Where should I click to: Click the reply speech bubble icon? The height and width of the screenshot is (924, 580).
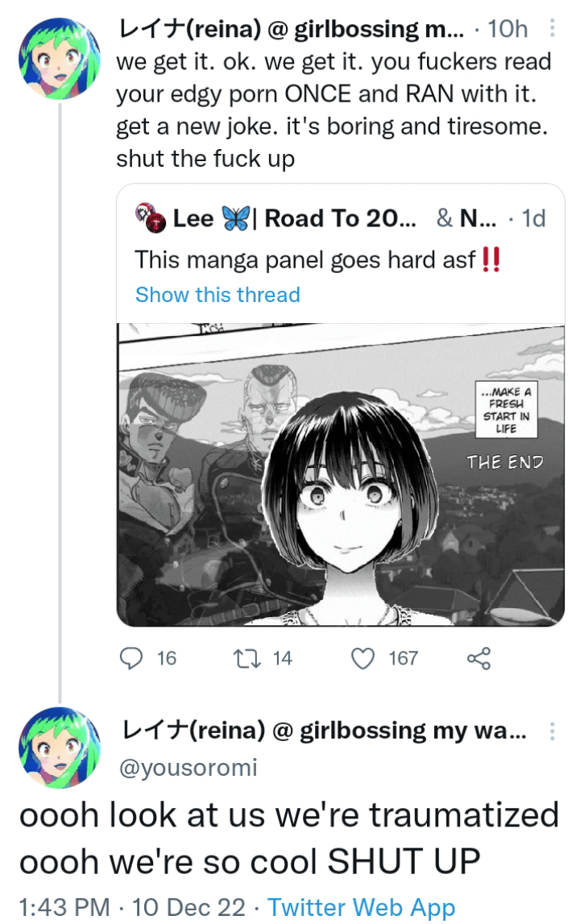(130, 658)
